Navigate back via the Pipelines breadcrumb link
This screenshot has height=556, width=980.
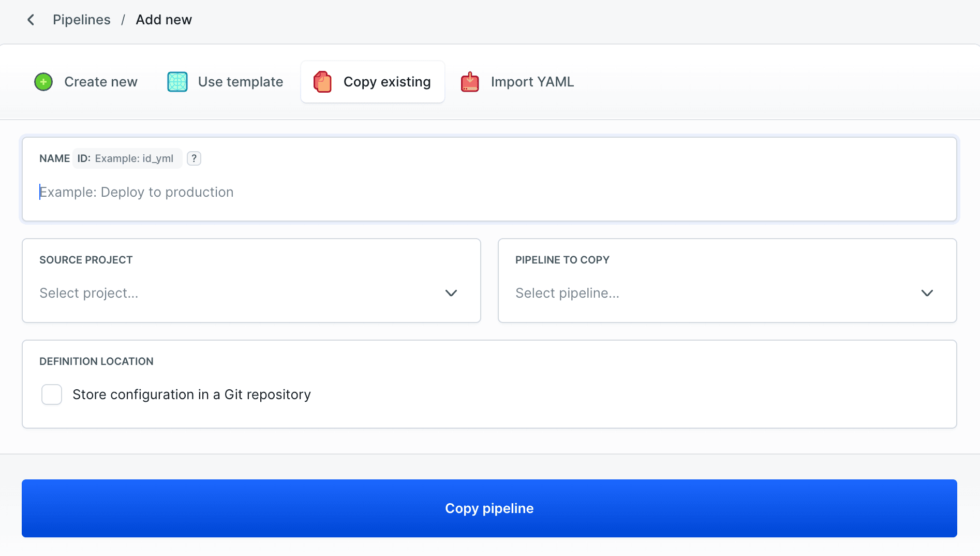[81, 19]
